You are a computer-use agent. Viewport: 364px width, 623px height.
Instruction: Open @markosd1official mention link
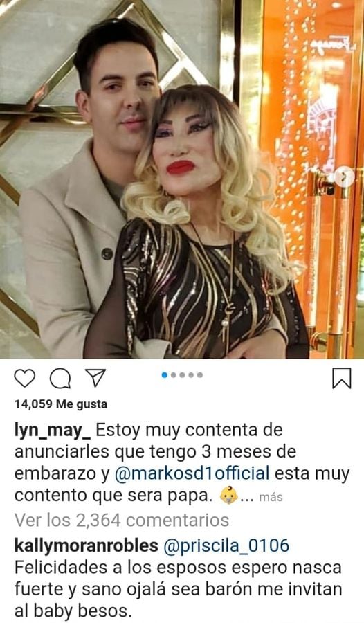(192, 473)
